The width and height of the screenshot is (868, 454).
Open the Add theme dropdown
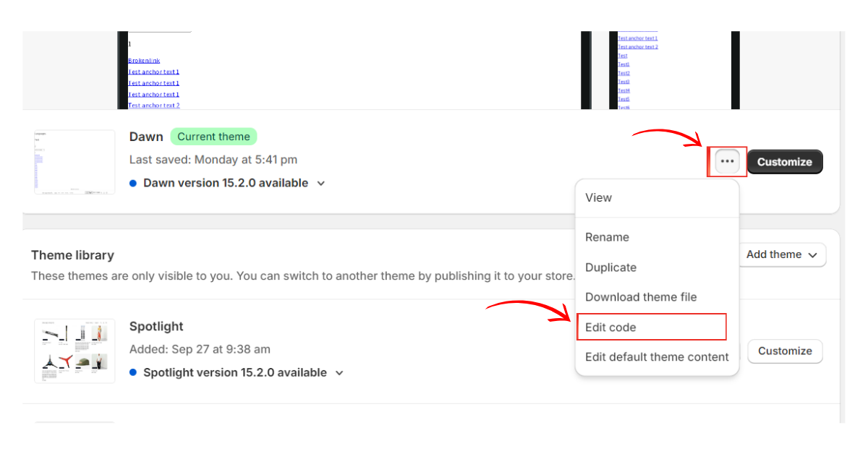coord(782,254)
